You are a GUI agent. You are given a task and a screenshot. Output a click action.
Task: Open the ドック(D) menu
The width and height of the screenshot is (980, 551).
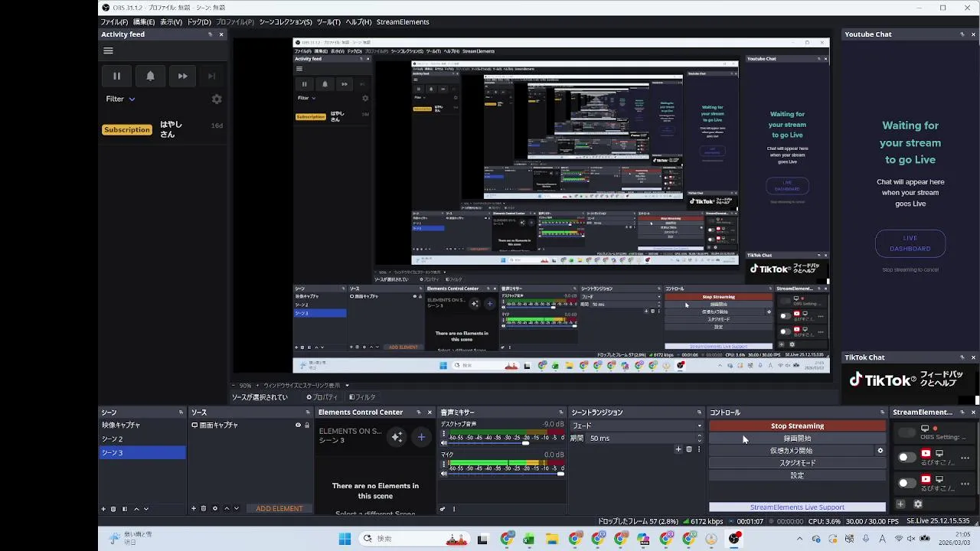coord(199,22)
